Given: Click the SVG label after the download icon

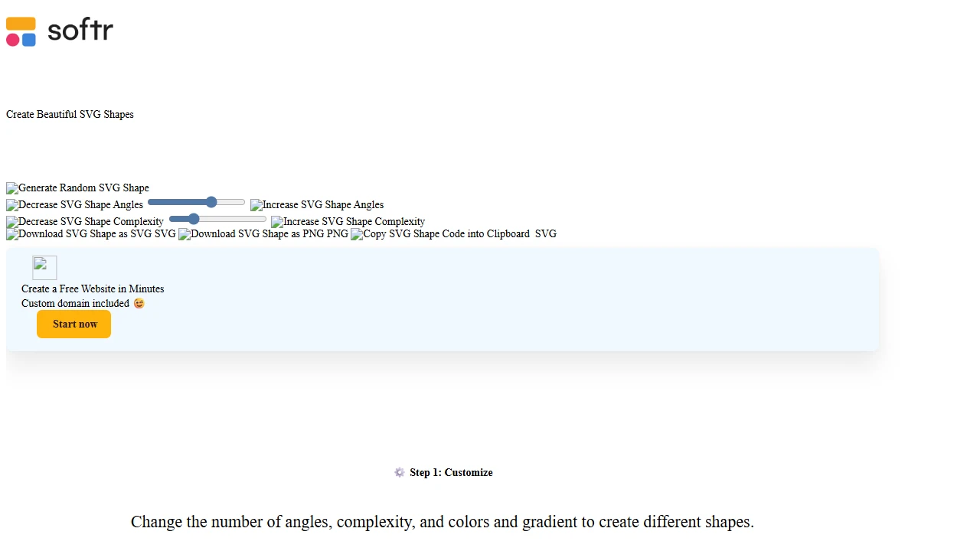Looking at the screenshot, I should (165, 234).
